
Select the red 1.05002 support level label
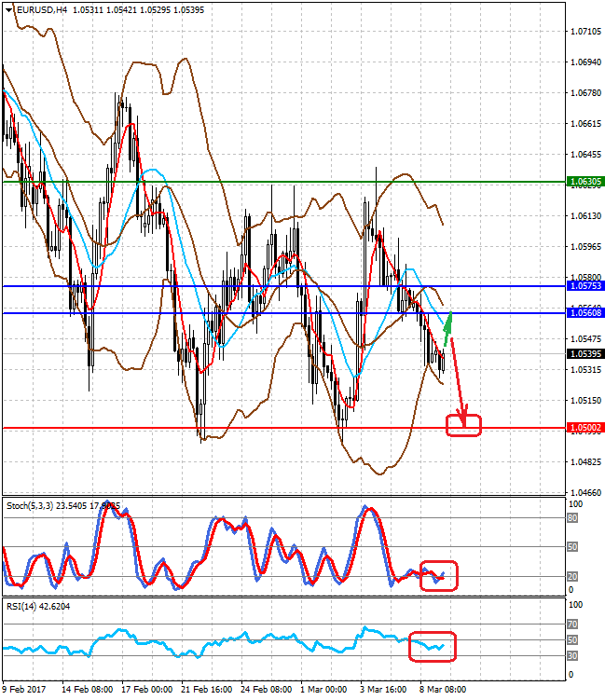(585, 427)
